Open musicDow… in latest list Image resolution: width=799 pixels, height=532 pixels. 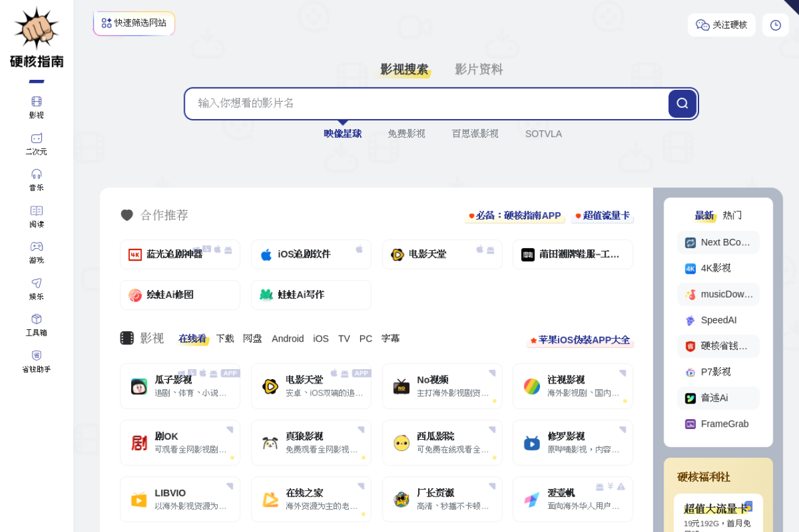click(718, 294)
